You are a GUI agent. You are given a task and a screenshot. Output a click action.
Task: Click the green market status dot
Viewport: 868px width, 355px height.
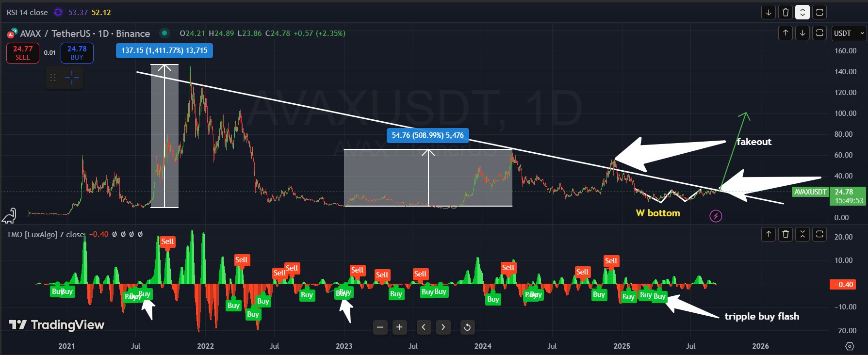164,33
